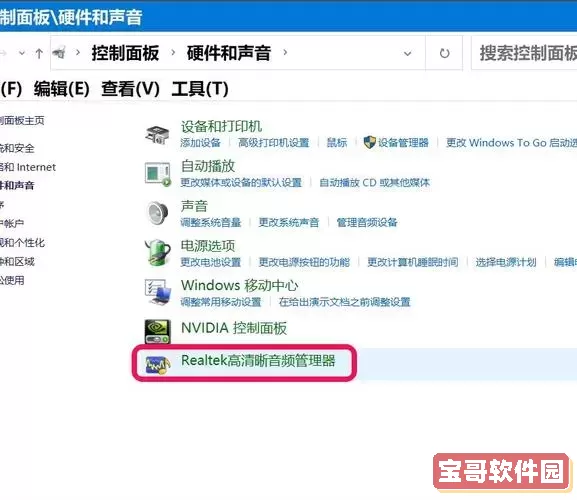The image size is (577, 500).
Task: Open the 声音 heading link
Action: pyautogui.click(x=194, y=206)
